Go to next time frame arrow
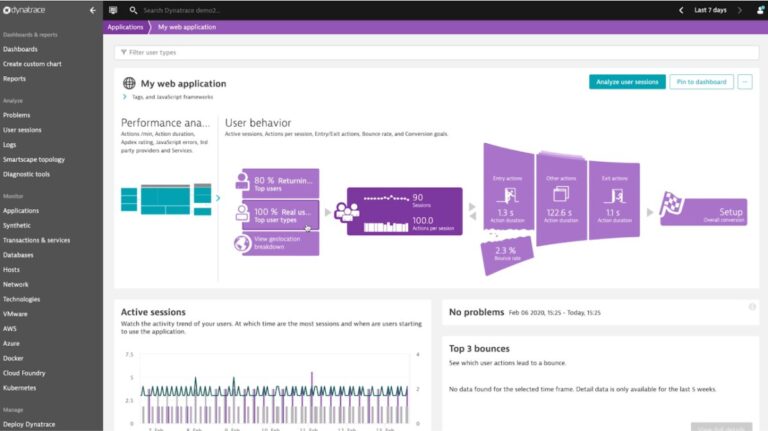 coord(740,10)
